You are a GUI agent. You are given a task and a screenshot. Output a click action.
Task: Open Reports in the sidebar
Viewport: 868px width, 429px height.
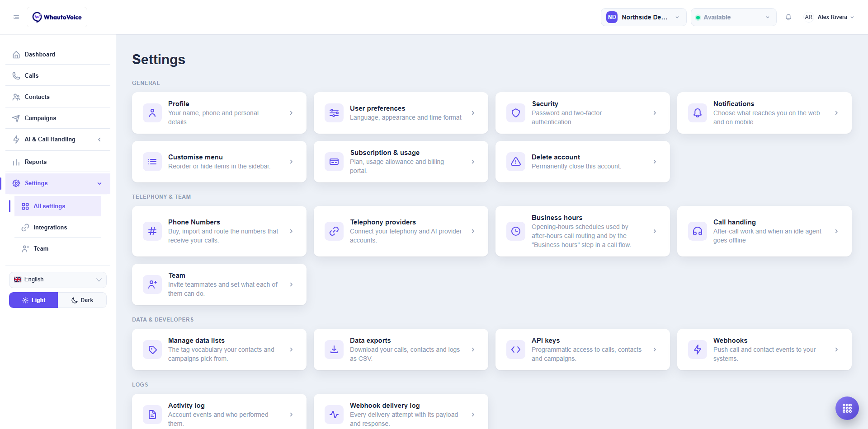(58, 162)
